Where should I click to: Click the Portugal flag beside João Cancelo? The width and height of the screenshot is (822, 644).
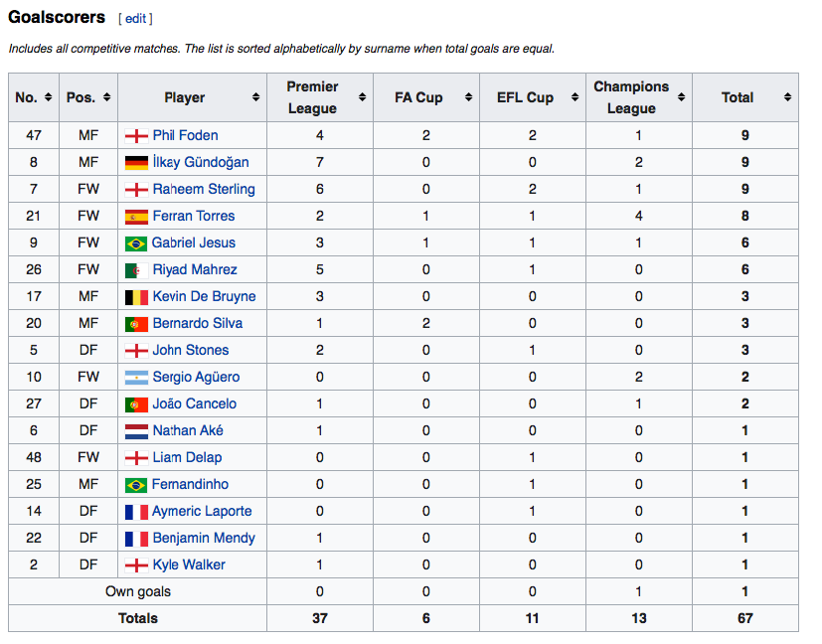click(x=136, y=404)
